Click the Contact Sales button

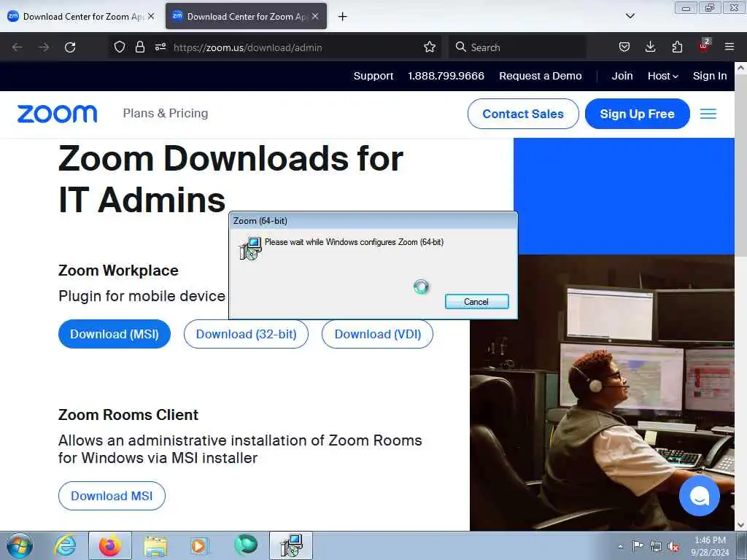[x=523, y=114]
